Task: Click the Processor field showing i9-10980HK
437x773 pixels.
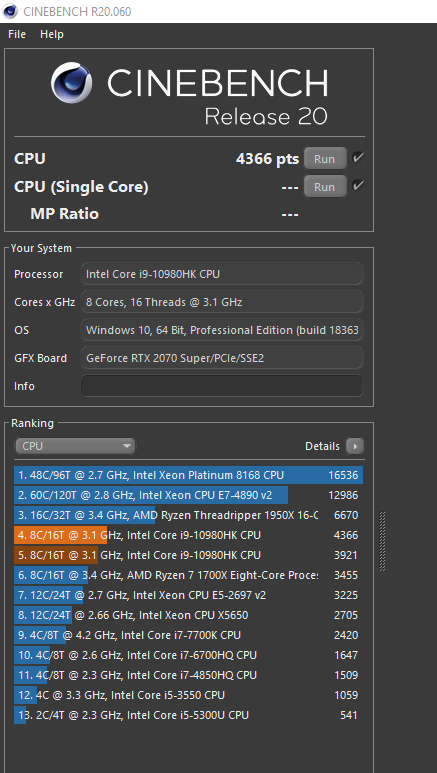Action: point(221,274)
